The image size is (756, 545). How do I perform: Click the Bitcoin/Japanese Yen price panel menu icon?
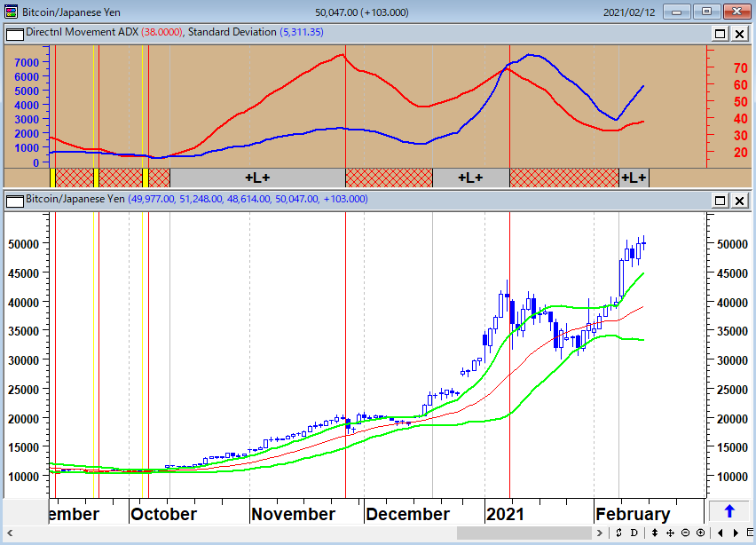pyautogui.click(x=15, y=201)
